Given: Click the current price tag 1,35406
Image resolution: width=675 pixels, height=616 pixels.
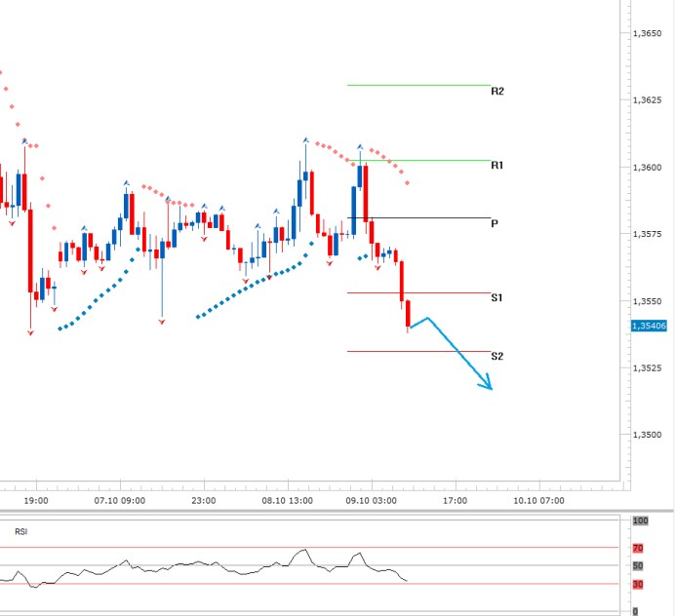Looking at the screenshot, I should (x=650, y=326).
